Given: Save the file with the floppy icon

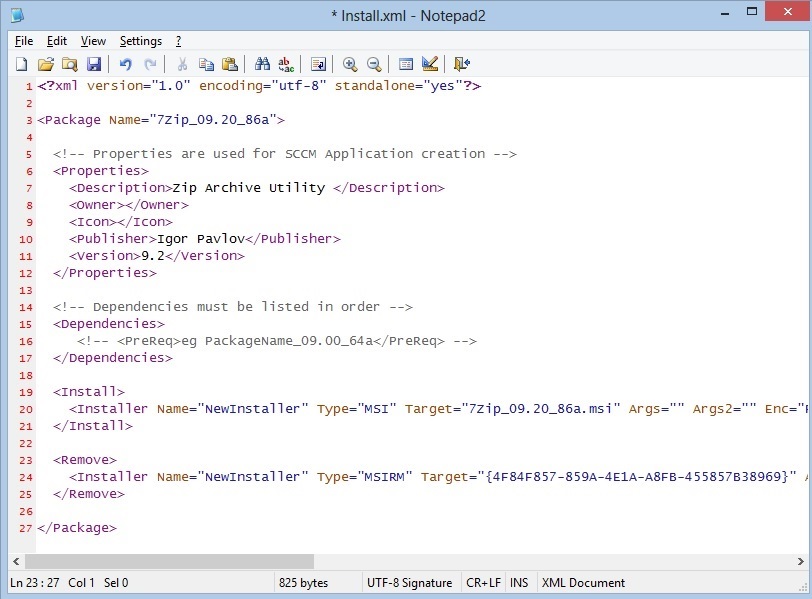Looking at the screenshot, I should [x=94, y=64].
